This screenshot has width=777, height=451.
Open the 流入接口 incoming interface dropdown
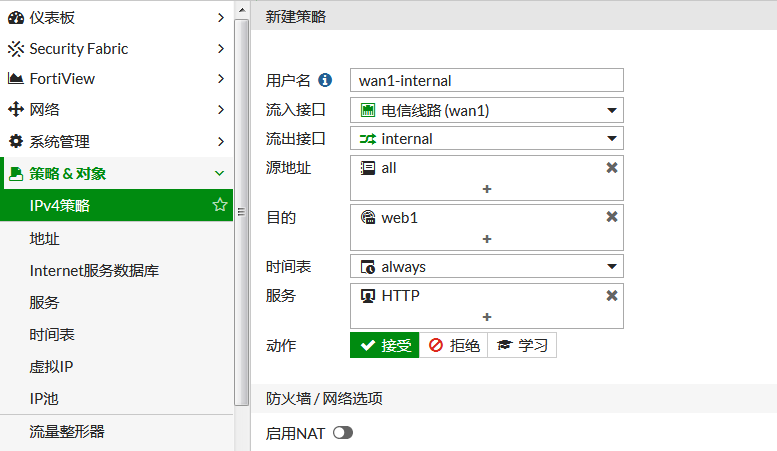point(487,110)
